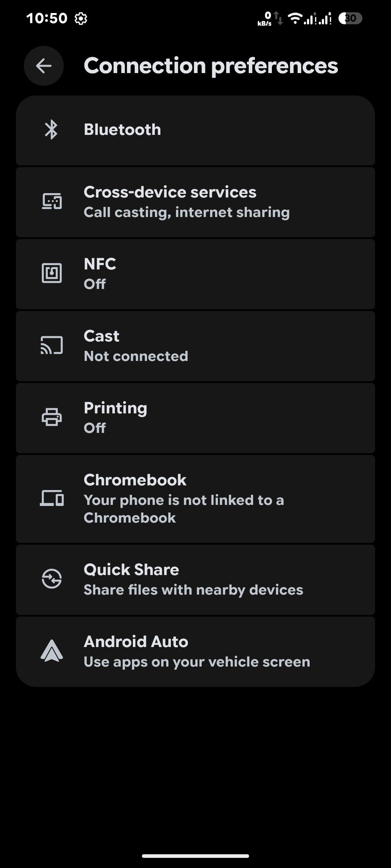Tap the Cross-device services icon
This screenshot has width=391, height=868.
pyautogui.click(x=52, y=201)
